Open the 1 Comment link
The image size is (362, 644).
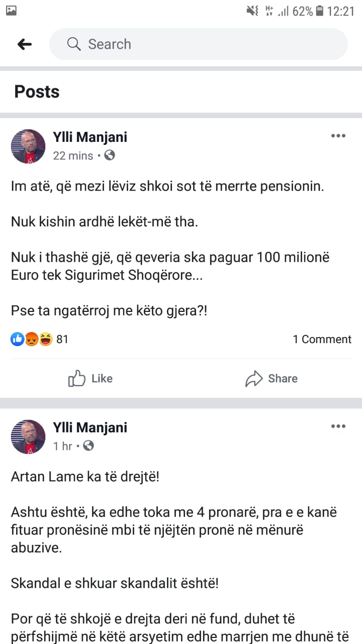pyautogui.click(x=322, y=340)
